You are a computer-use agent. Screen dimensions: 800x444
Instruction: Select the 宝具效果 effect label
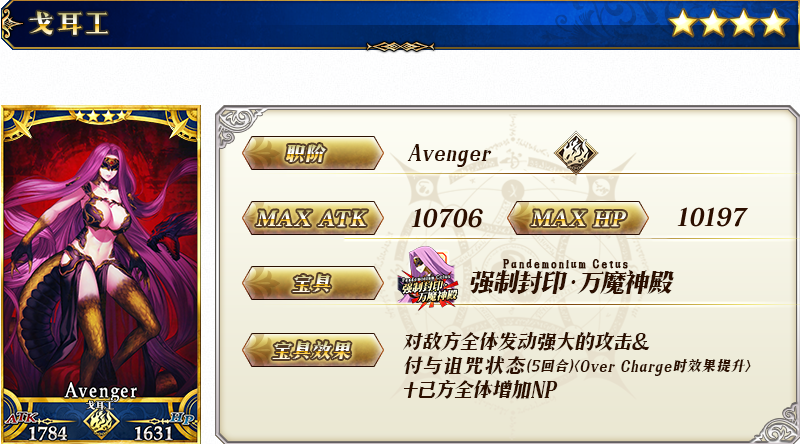(x=312, y=350)
